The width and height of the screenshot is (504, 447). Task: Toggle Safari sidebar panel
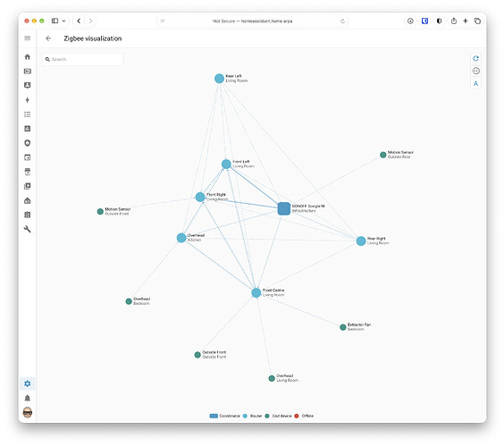click(x=55, y=21)
